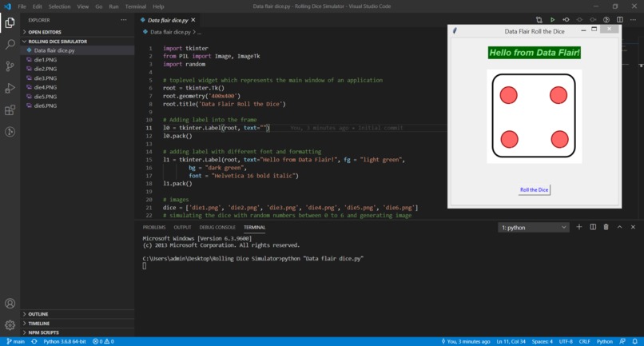644x346 pixels.
Task: Click Spaces: 4 indentation setting
Action: pos(543,341)
